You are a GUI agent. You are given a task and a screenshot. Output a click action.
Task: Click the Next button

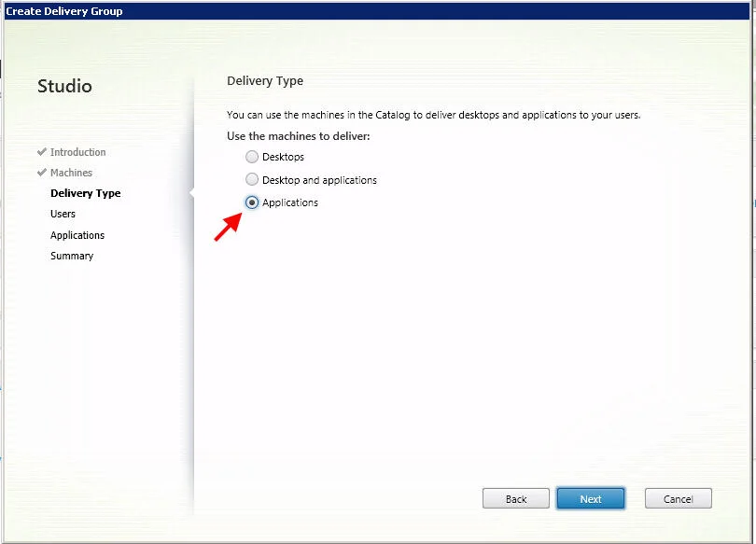591,498
